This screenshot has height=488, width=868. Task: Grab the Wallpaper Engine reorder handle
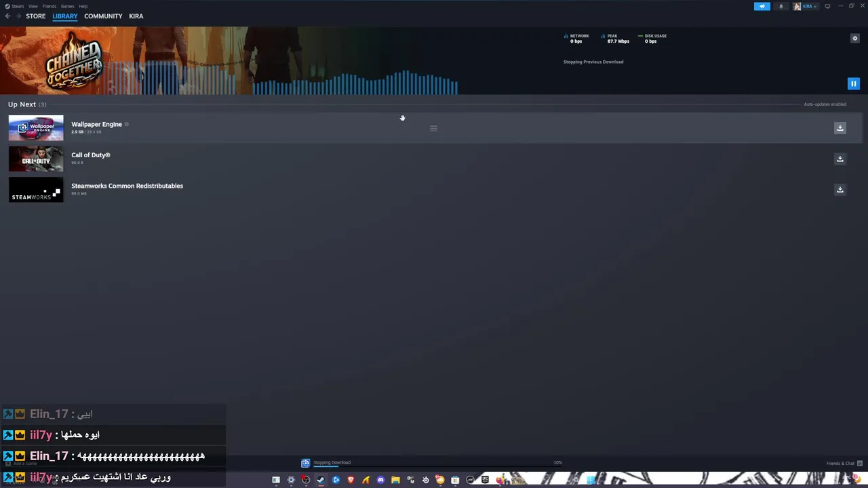(433, 128)
